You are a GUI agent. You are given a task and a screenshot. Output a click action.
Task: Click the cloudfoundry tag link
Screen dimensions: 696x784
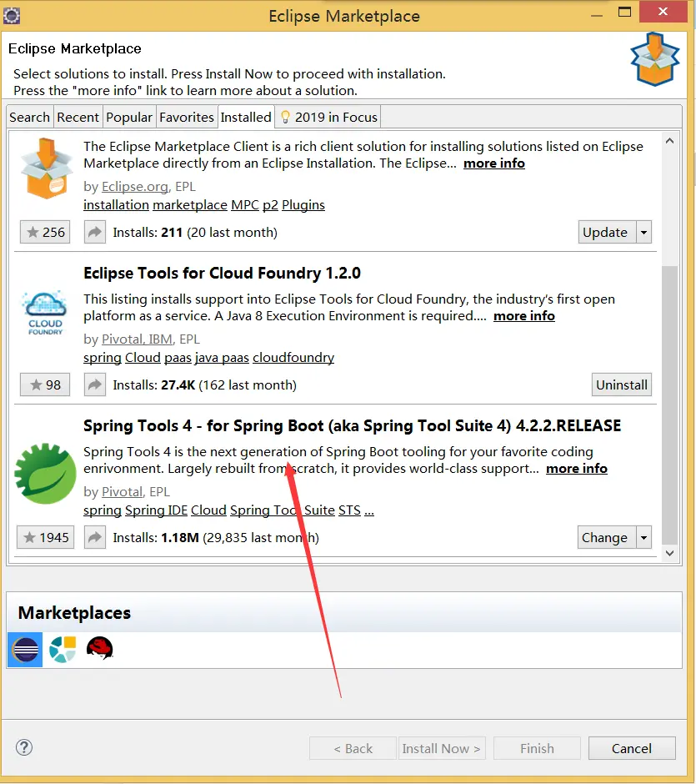pyautogui.click(x=293, y=358)
